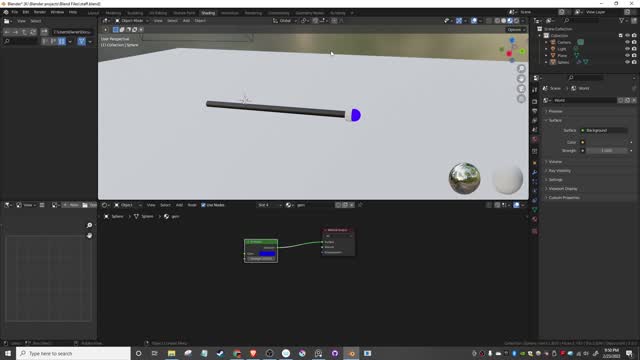Open the outliner filter dropdown
Screen dimensions: 640x360
point(623,20)
